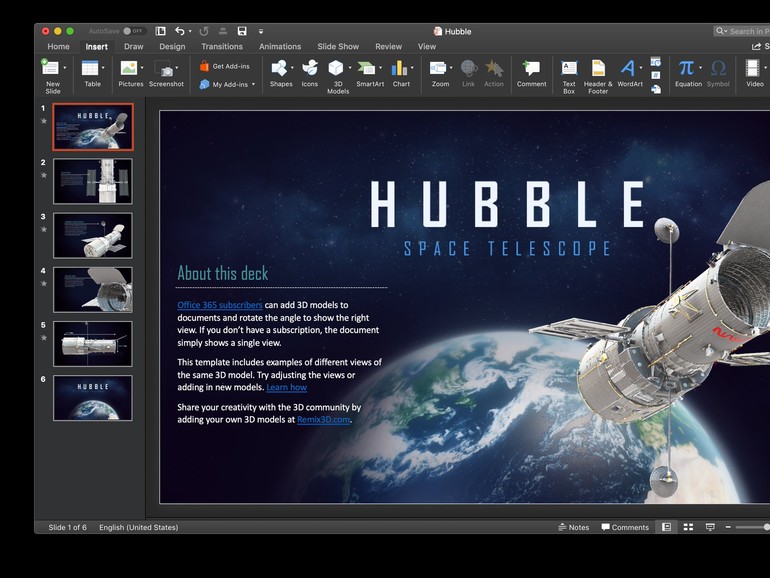Insert a Symbol
Screen dimensions: 770x578
pyautogui.click(x=718, y=73)
